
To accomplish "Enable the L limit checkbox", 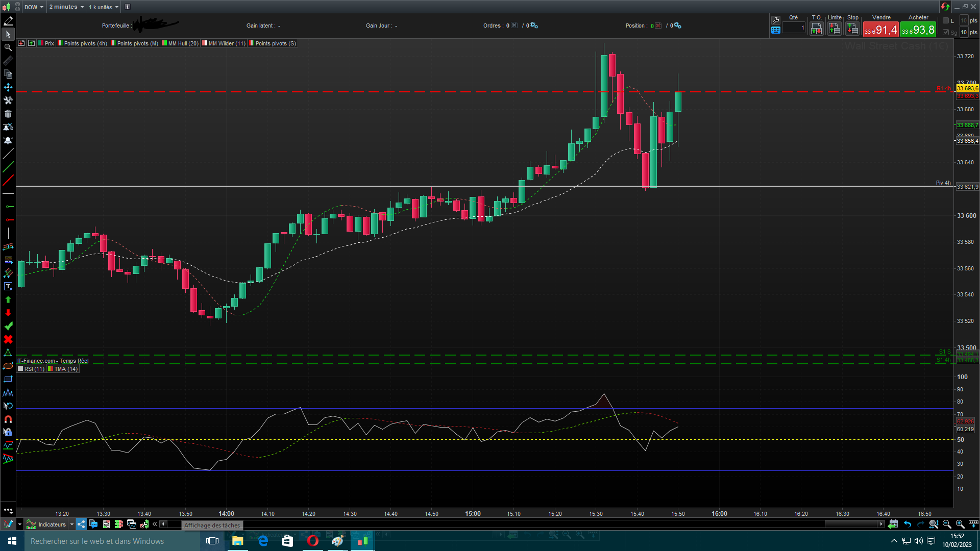I will tap(946, 20).
